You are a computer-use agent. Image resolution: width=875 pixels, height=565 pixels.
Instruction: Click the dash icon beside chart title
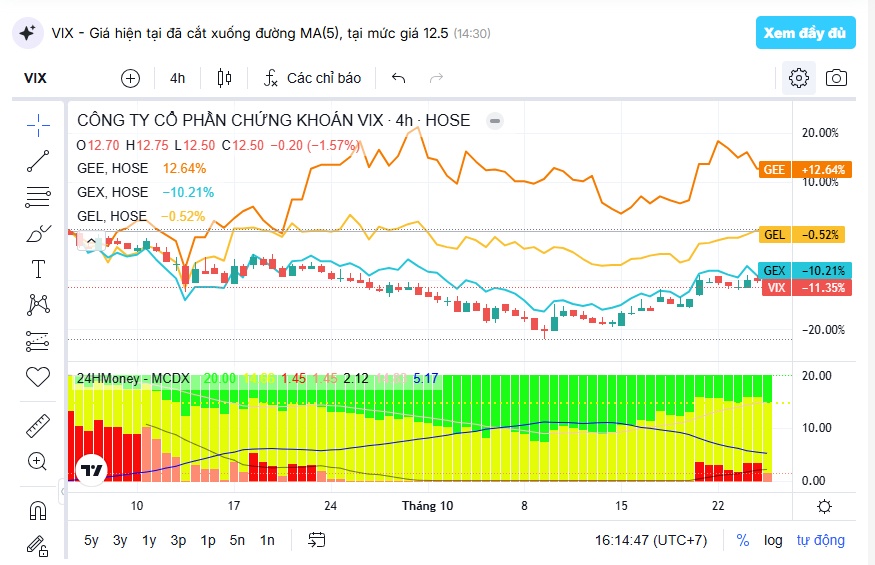pyautogui.click(x=494, y=121)
